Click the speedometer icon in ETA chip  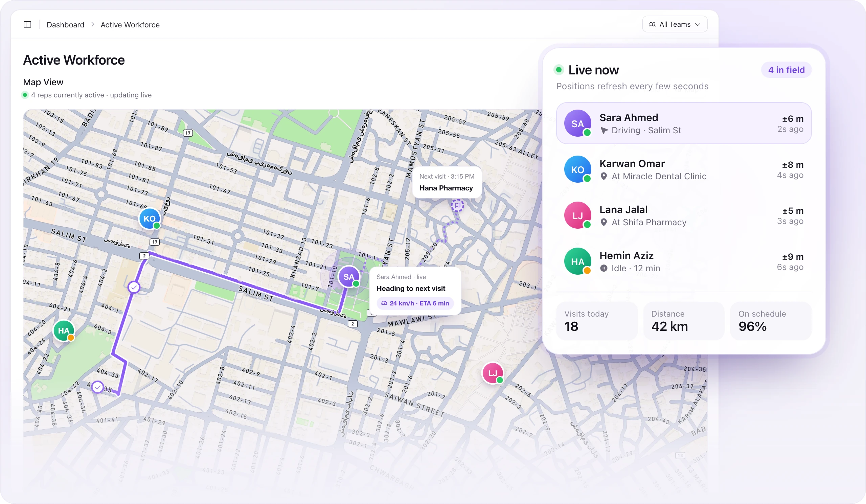[x=384, y=303]
